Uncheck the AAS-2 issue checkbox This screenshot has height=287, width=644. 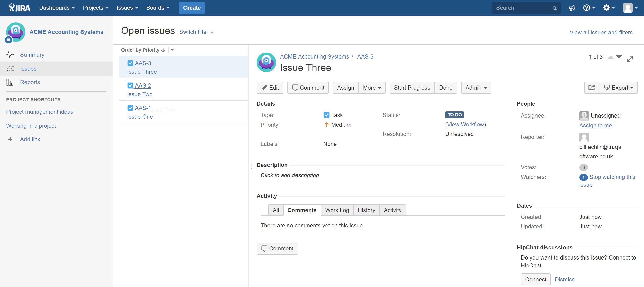click(130, 85)
